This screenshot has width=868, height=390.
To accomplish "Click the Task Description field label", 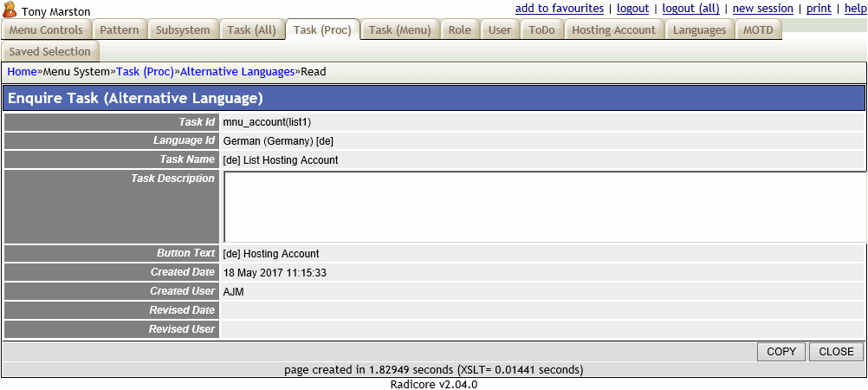I will 172,179.
